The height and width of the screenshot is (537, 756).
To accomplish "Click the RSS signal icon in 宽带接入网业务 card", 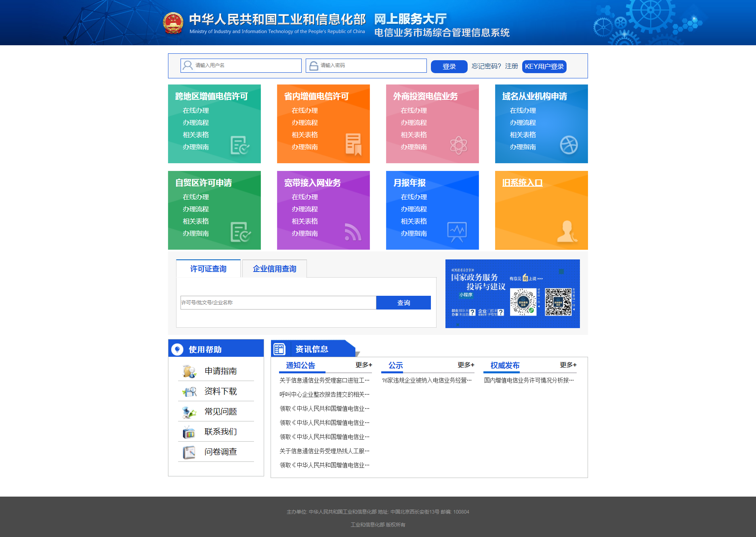I will [353, 232].
